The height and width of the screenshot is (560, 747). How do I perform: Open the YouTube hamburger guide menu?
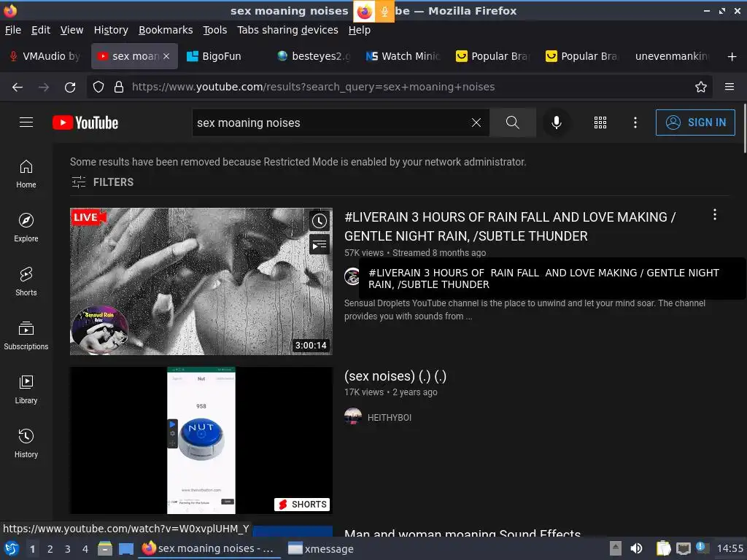coord(26,122)
